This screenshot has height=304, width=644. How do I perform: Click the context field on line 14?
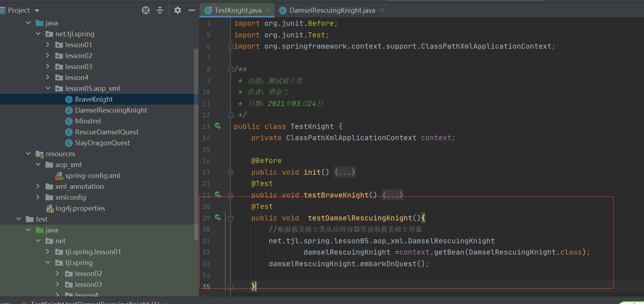[436, 138]
